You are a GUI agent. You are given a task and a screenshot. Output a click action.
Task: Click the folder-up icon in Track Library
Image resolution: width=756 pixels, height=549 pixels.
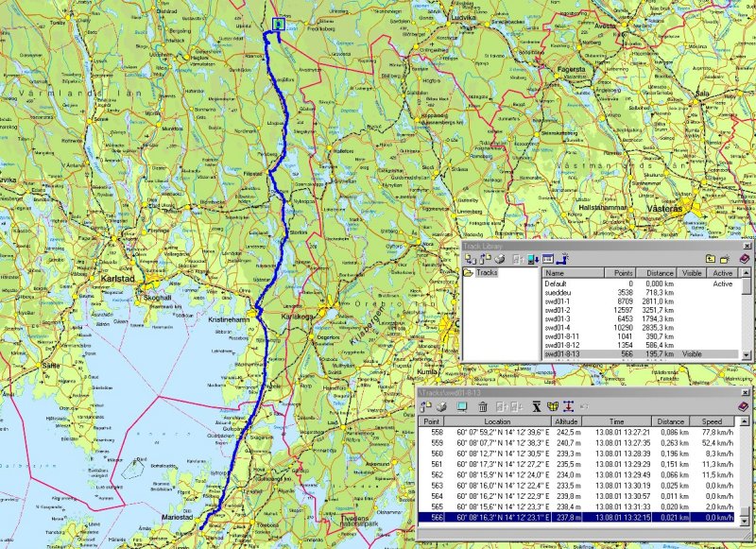coord(710,259)
